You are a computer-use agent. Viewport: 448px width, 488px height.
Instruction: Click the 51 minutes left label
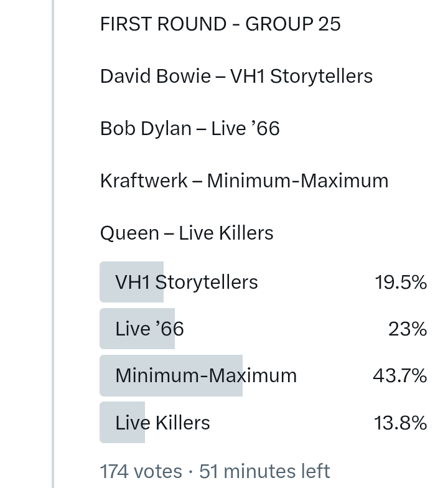(264, 471)
